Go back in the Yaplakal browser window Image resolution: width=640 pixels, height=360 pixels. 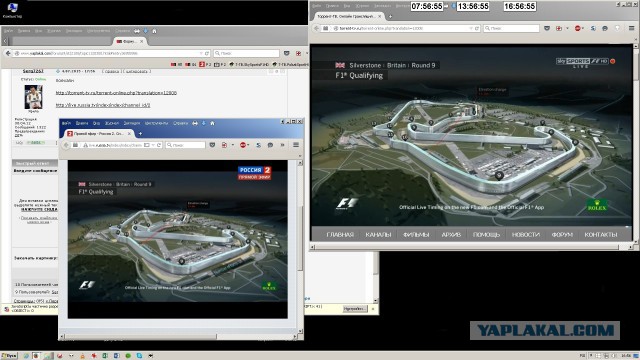click(8, 53)
